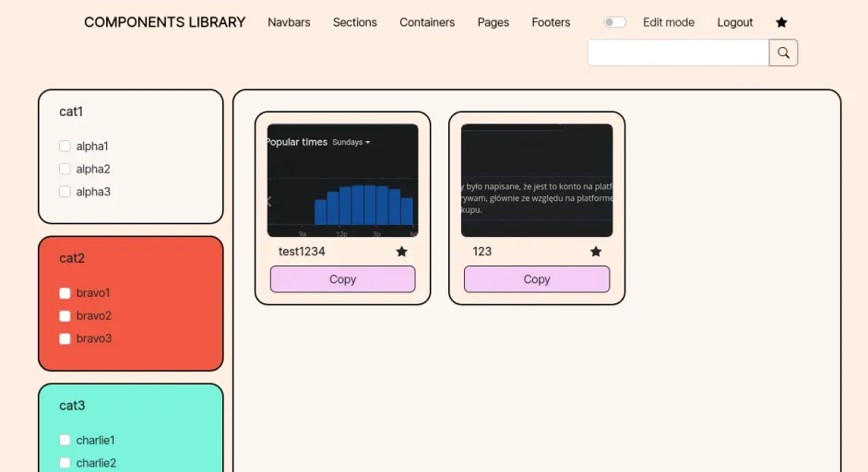Click the Edit mode label
This screenshot has width=868, height=472.
[x=668, y=22]
